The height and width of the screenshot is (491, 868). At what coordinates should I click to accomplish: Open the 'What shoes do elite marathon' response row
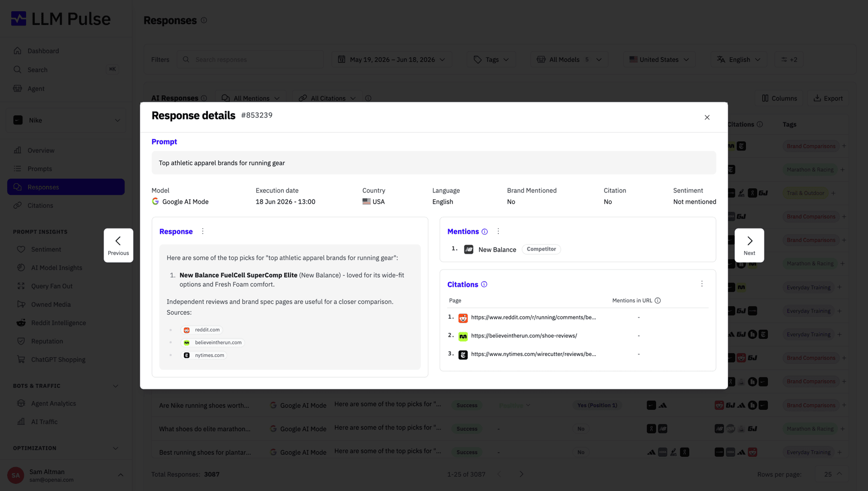(500, 429)
